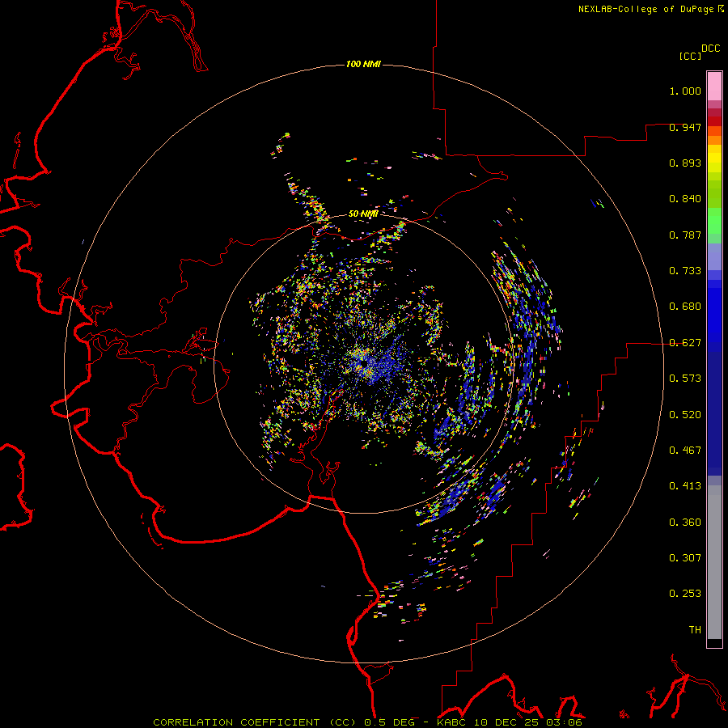The height and width of the screenshot is (728, 728).
Task: Click the 0.680 scale value
Action: [x=685, y=307]
